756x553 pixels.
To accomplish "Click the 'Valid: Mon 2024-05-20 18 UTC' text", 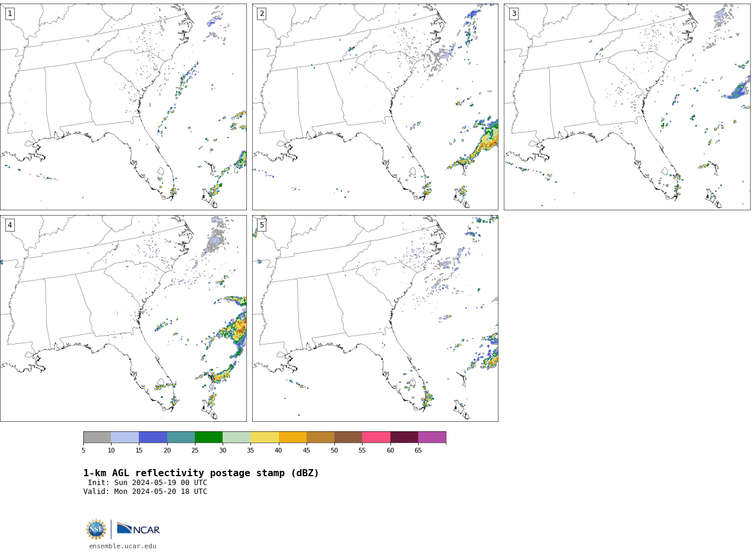I will click(x=145, y=492).
